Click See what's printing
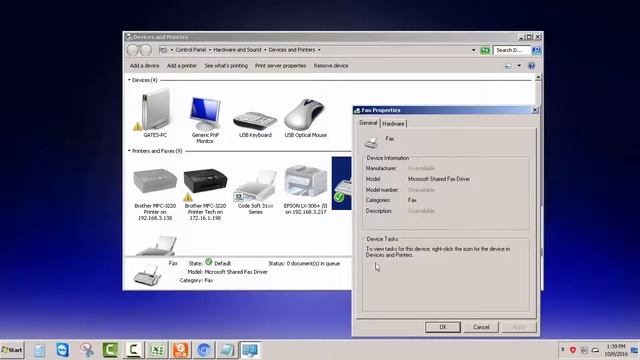This screenshot has height=360, width=640. (x=226, y=66)
